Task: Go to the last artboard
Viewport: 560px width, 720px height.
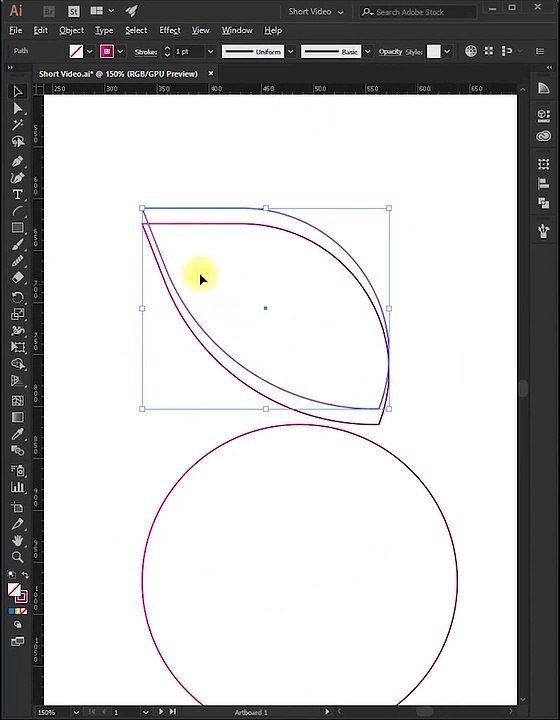Action: coord(173,712)
